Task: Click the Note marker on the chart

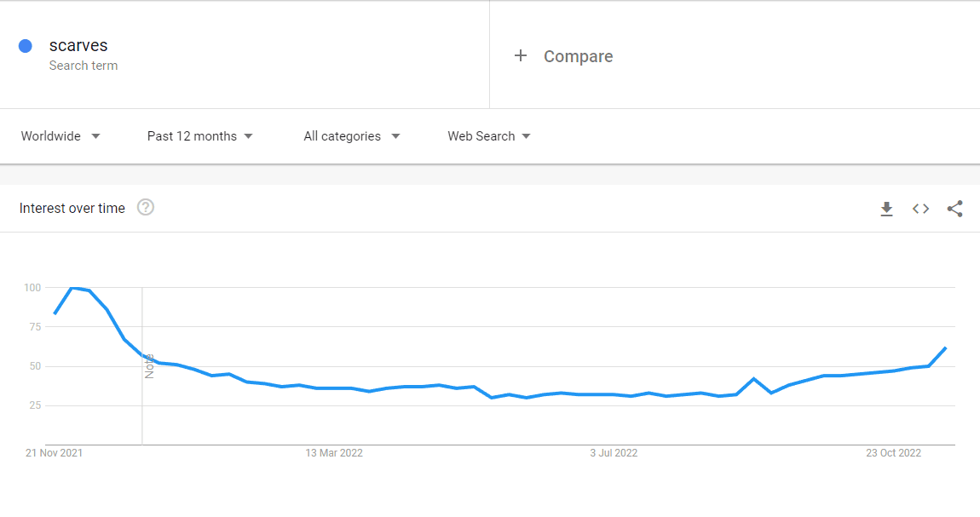Action: click(x=149, y=366)
